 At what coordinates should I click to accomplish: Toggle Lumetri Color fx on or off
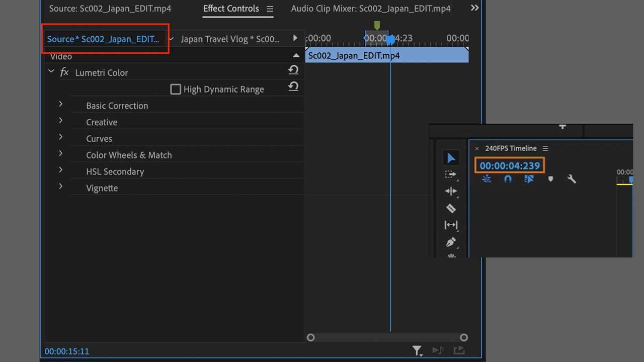[64, 72]
